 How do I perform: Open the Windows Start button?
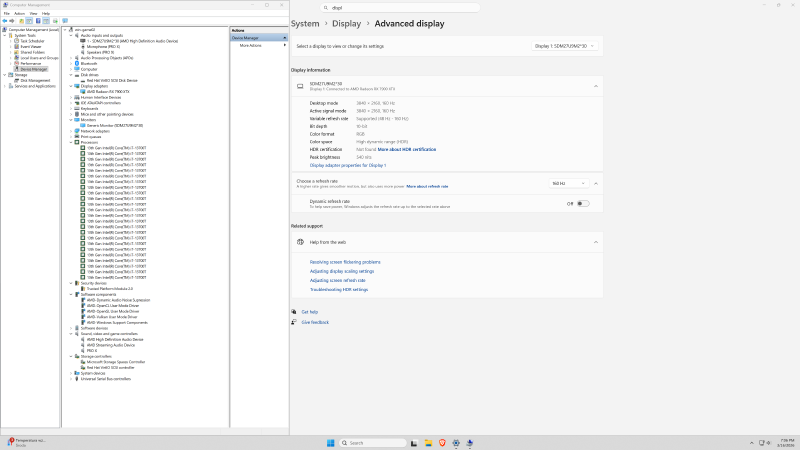point(331,443)
